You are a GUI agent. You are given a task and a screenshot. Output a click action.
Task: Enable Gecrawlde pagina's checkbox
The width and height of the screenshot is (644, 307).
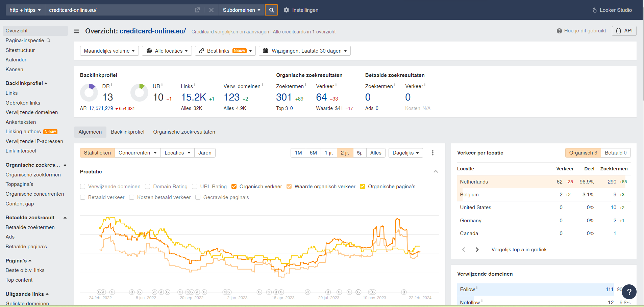[x=198, y=197]
